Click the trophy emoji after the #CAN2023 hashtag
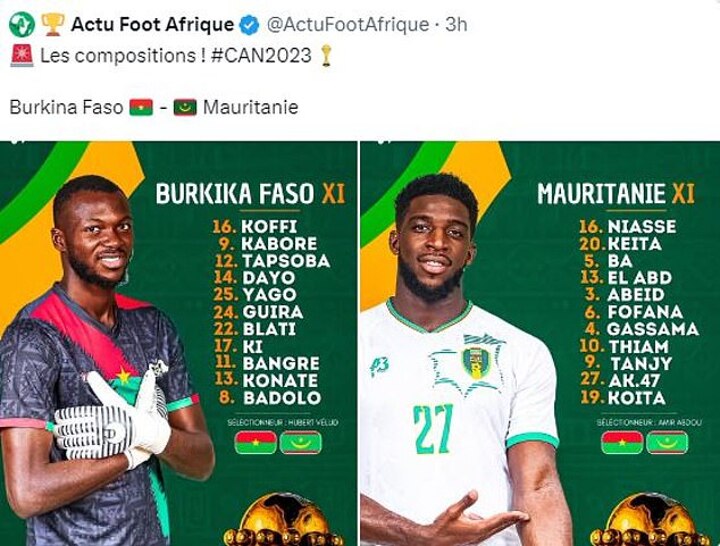The image size is (720, 546). (x=325, y=56)
